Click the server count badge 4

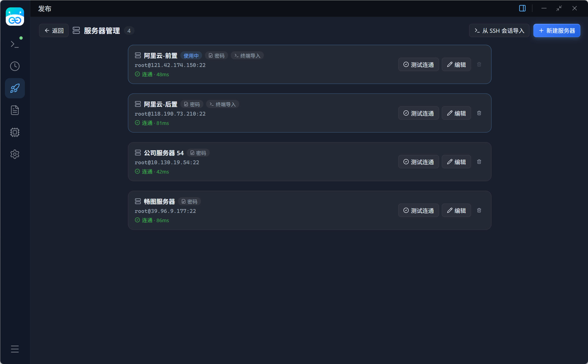(x=129, y=31)
